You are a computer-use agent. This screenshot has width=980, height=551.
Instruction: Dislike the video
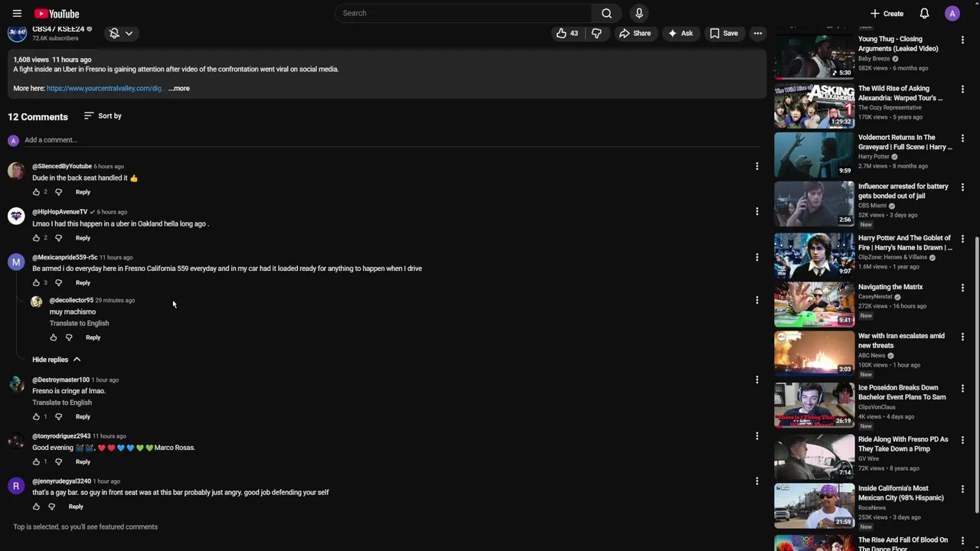[596, 33]
